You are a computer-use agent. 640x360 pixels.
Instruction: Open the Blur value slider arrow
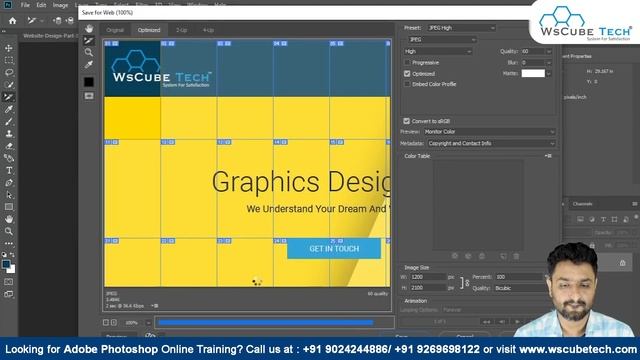pyautogui.click(x=549, y=63)
